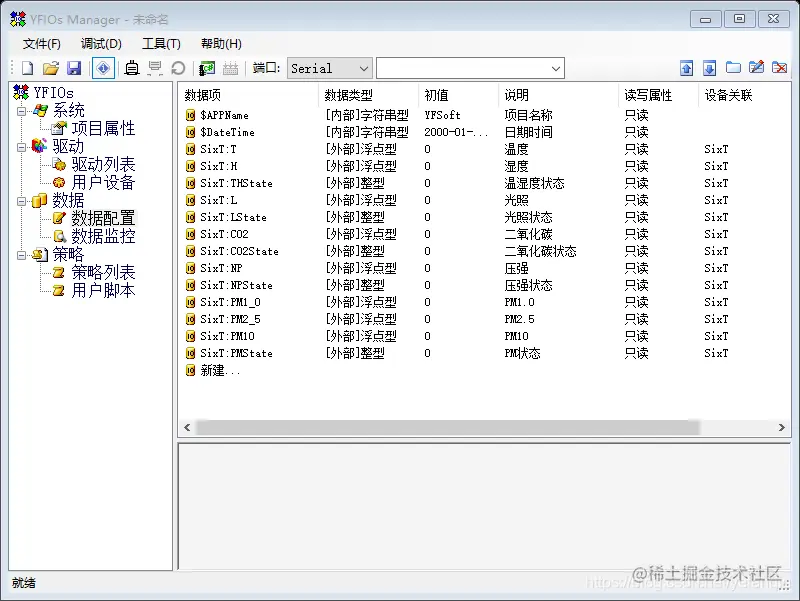
Task: Collapse the 数据 tree node
Action: tap(21, 201)
